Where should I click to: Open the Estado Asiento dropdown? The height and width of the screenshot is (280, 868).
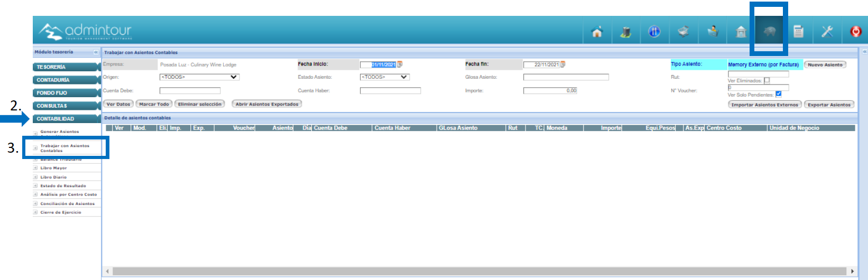pyautogui.click(x=384, y=77)
